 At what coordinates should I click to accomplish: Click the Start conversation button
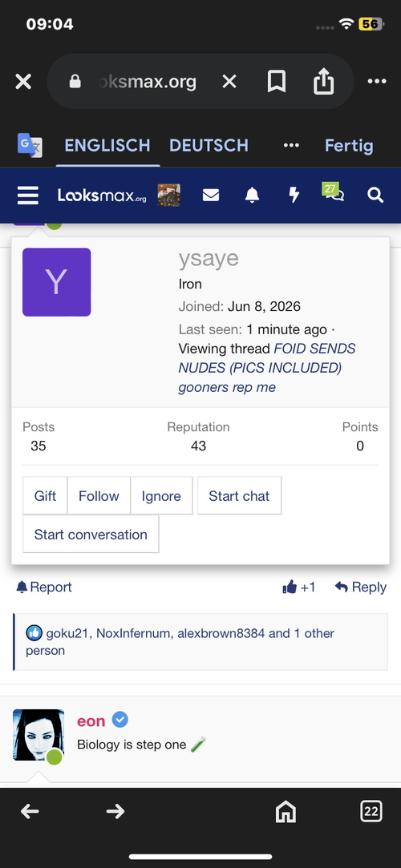tap(91, 535)
